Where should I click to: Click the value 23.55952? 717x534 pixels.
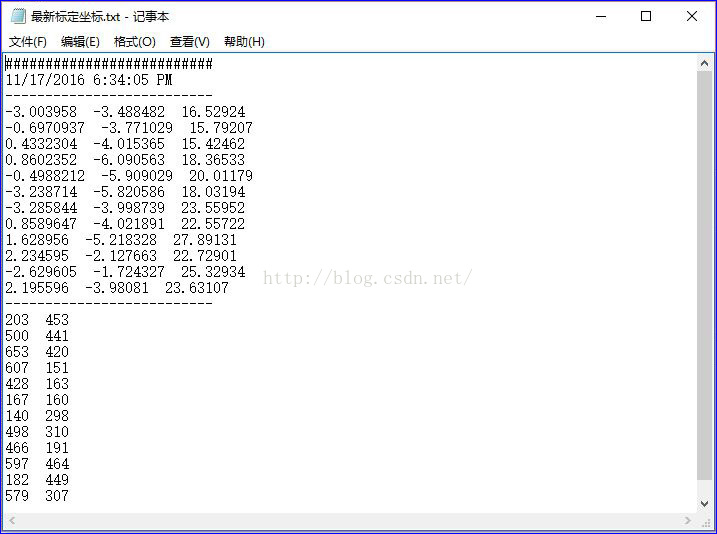pyautogui.click(x=213, y=208)
